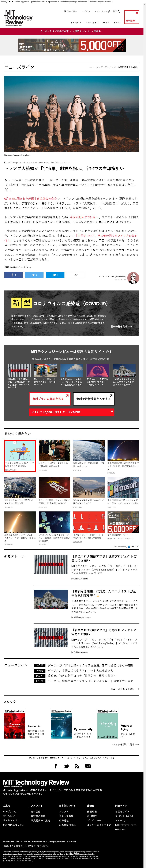Screen dimensions: 146x868
Task: Go to eムック nav item
Action: tap(106, 23)
